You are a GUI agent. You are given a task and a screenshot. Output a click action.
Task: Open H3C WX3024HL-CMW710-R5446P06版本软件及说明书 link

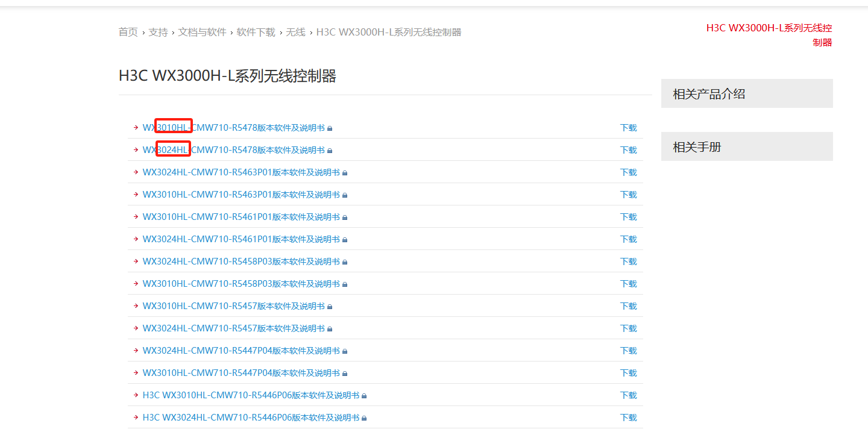pos(251,418)
